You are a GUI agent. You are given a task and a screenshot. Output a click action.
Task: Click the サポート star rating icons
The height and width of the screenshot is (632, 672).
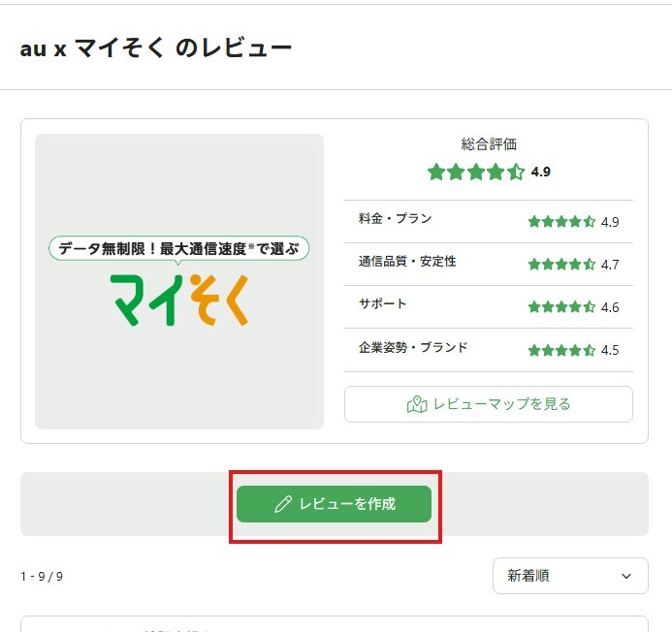click(561, 307)
